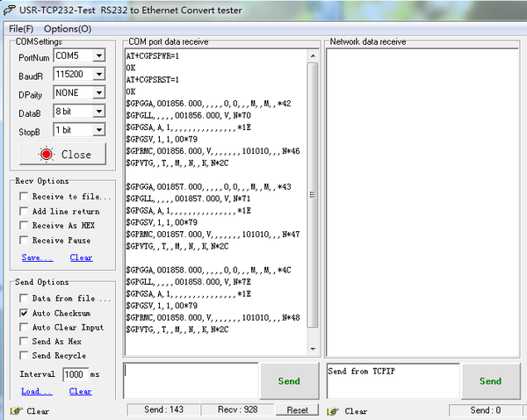The height and width of the screenshot is (420, 527).
Task: Click the Load... link in Send Options
Action: click(37, 391)
